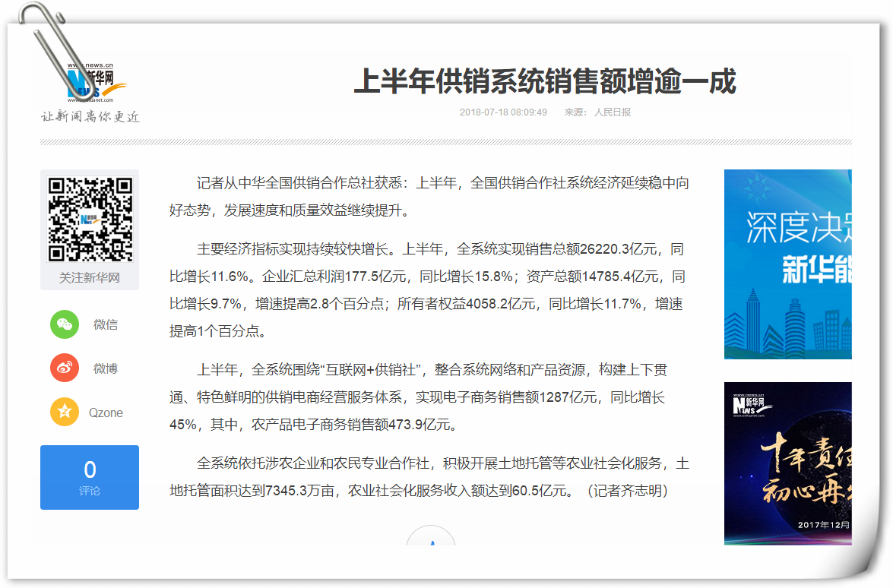Click the paragraph mentioning 互联网+供销社
Image resolution: width=893 pixels, height=588 pixels.
[419, 397]
